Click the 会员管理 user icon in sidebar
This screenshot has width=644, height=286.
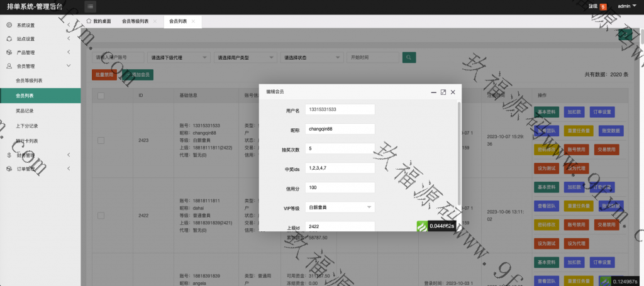click(x=9, y=65)
